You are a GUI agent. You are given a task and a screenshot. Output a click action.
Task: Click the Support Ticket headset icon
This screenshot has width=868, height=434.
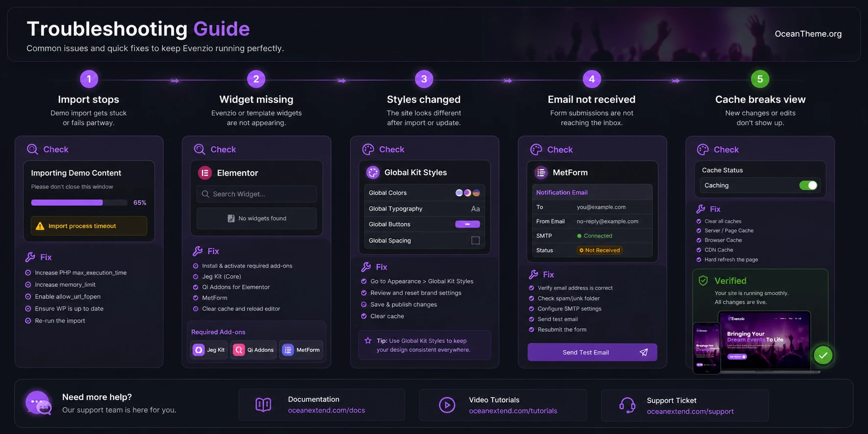click(627, 405)
